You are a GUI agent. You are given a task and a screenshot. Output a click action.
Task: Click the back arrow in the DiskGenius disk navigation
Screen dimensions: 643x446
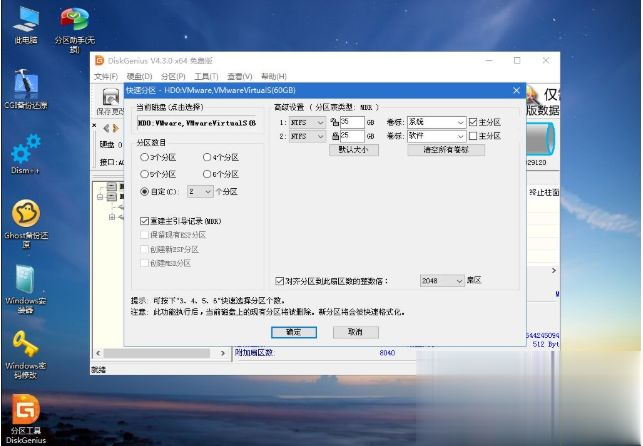[106, 129]
